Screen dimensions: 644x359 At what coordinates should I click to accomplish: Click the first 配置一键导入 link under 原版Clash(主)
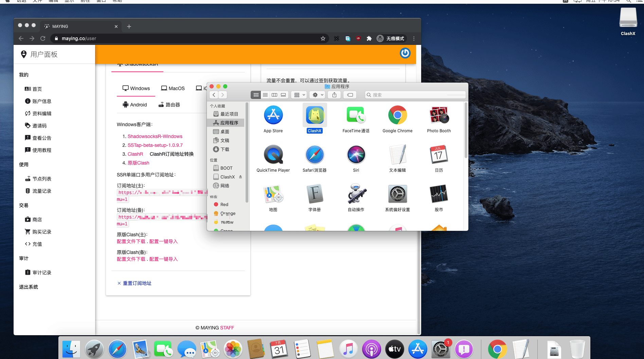pos(164,241)
